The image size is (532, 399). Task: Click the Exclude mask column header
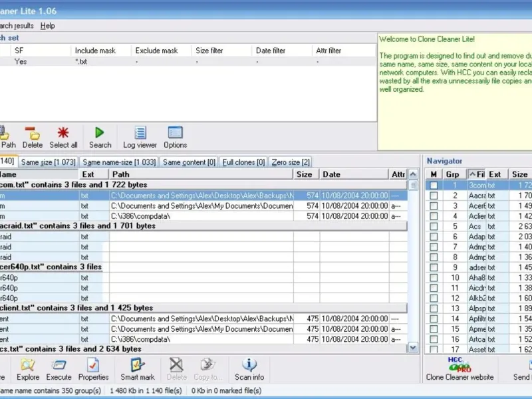(x=161, y=51)
